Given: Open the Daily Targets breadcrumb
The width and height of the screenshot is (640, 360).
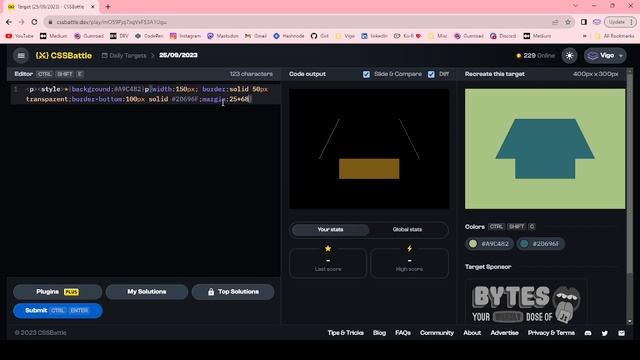Looking at the screenshot, I should tap(124, 56).
